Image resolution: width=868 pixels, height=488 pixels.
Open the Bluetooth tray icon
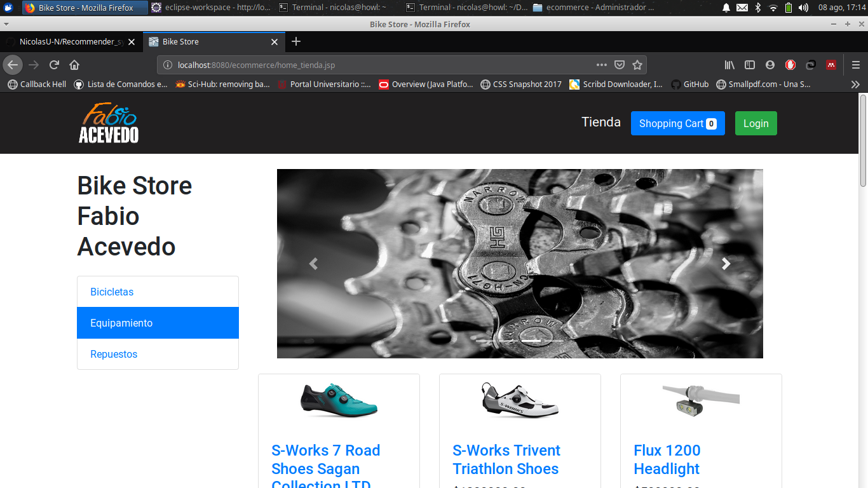pos(758,8)
